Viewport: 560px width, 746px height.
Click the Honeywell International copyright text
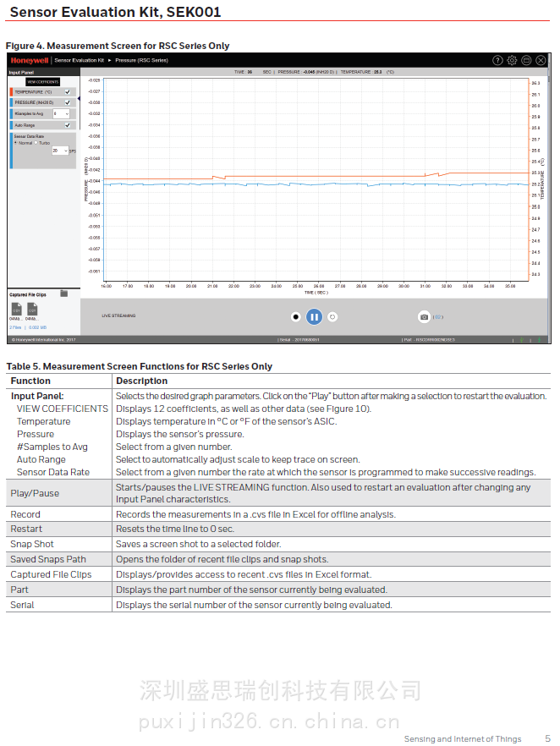tap(43, 340)
